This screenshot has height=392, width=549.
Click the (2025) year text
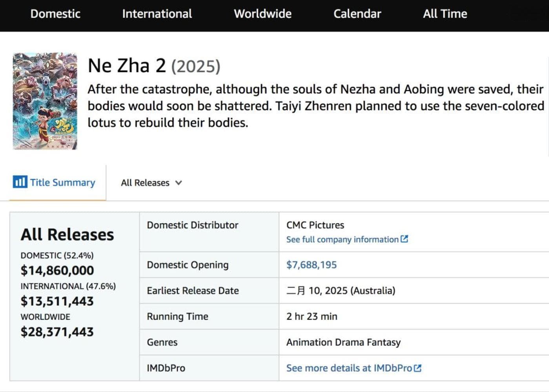[x=196, y=66]
